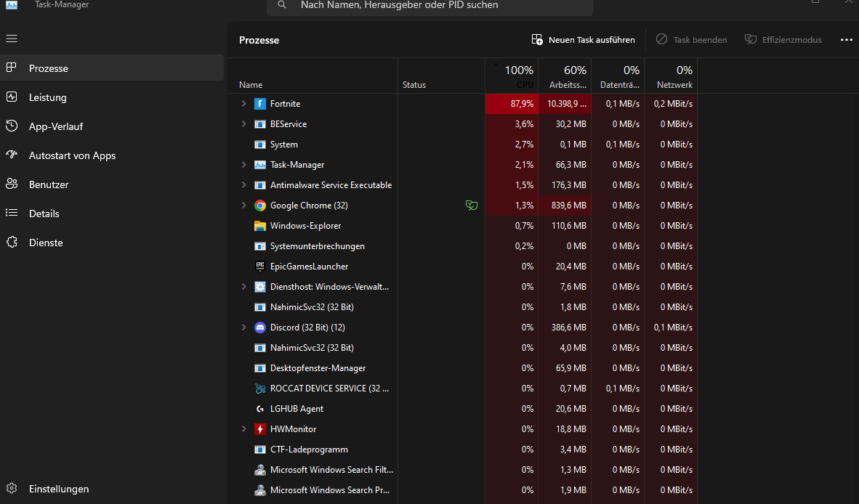Expand the HWMonitor process group

(243, 429)
